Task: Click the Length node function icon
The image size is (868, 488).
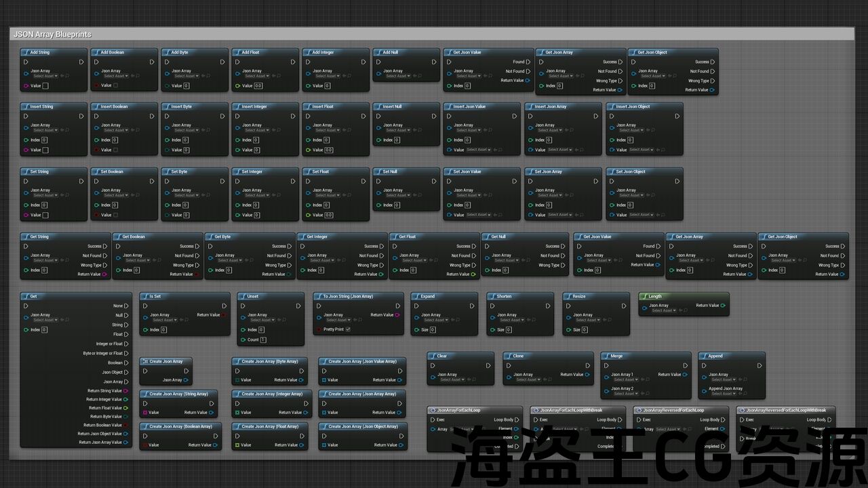Action: click(644, 296)
